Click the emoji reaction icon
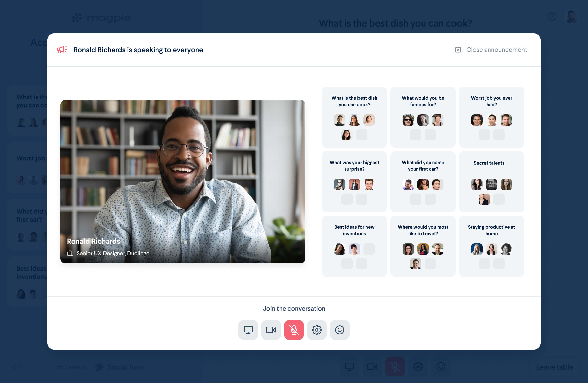This screenshot has width=588, height=383. pyautogui.click(x=340, y=330)
